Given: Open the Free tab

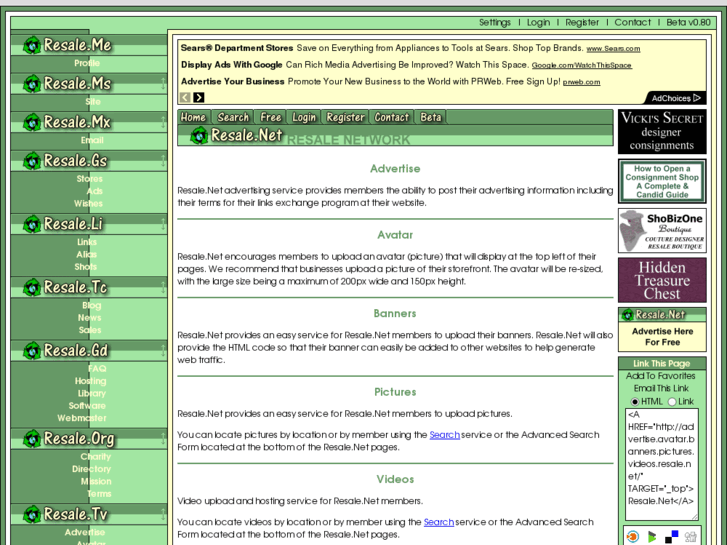Looking at the screenshot, I should pyautogui.click(x=271, y=117).
